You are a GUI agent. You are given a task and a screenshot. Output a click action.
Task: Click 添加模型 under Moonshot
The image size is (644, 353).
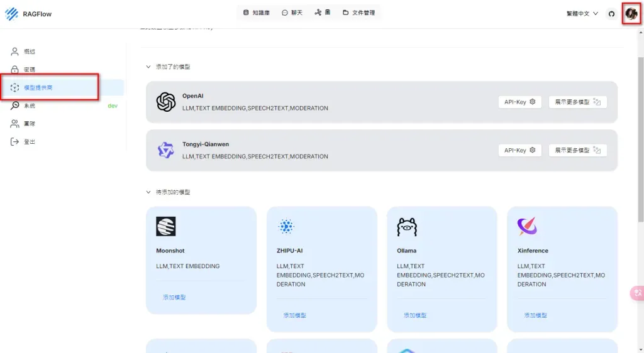(x=174, y=298)
